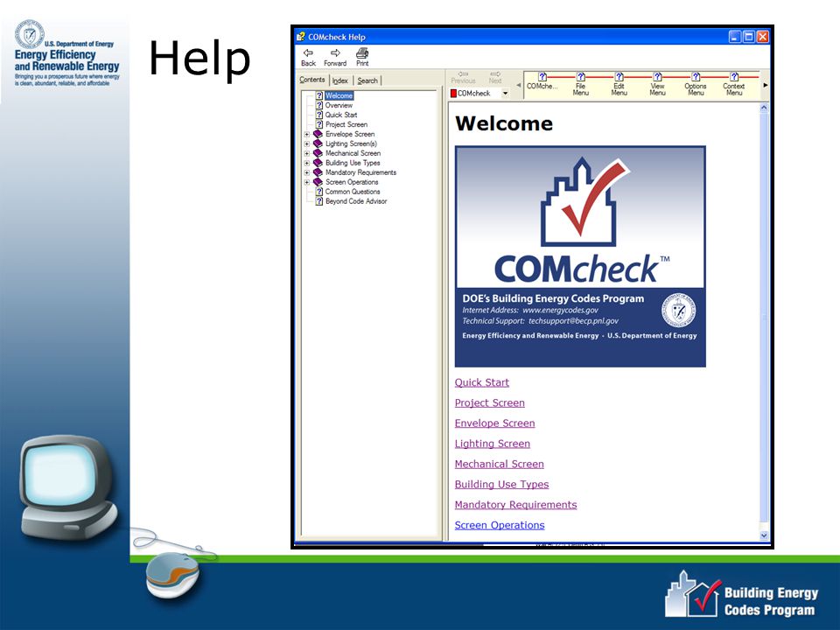The height and width of the screenshot is (630, 840).
Task: Click the Lighting Screen(s) book icon
Action: click(x=318, y=143)
